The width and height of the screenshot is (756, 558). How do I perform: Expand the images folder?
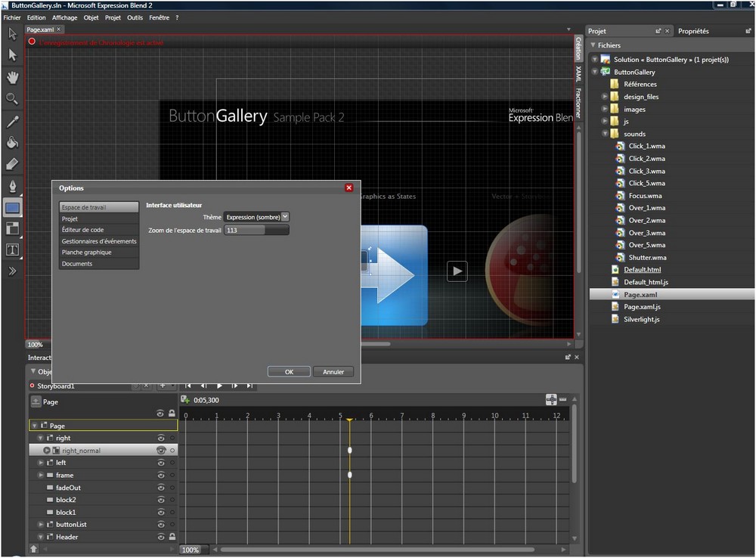[x=605, y=109]
